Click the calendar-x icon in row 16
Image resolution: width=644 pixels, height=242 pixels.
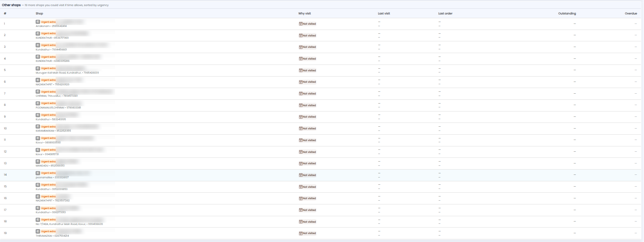(301, 198)
